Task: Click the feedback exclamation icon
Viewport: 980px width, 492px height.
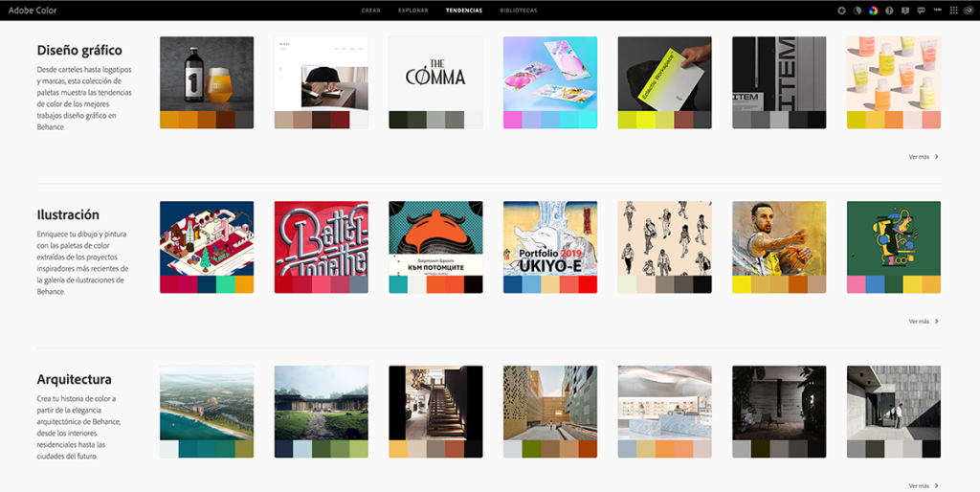Action: tap(905, 11)
